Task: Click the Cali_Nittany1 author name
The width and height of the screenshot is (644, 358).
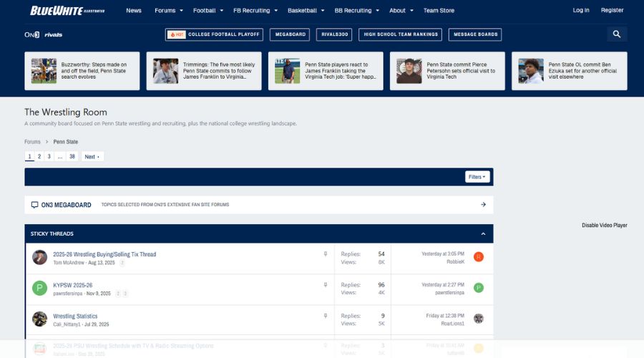Action: click(x=67, y=324)
